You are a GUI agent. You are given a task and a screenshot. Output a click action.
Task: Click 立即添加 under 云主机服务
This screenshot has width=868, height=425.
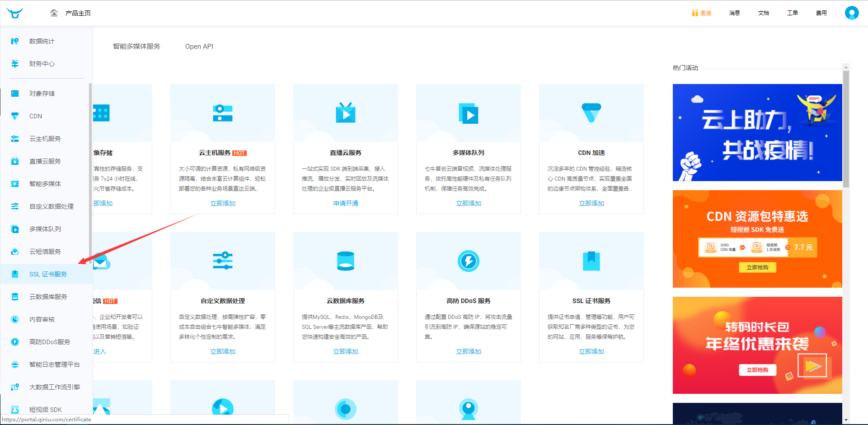(223, 203)
